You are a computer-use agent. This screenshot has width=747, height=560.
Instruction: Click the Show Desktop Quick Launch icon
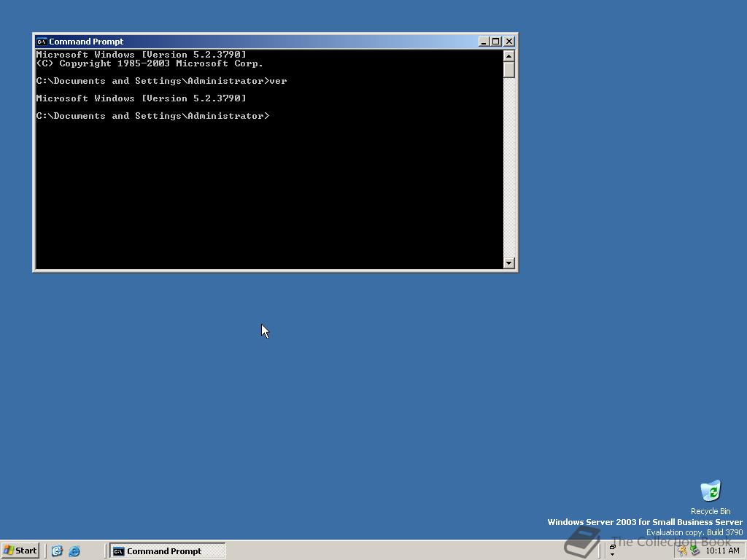click(x=57, y=551)
